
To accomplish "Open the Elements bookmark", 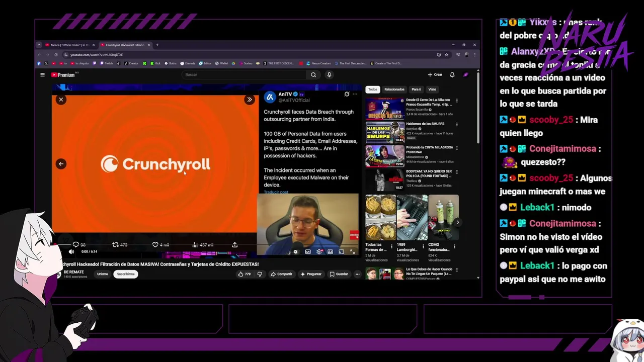I will tap(188, 63).
